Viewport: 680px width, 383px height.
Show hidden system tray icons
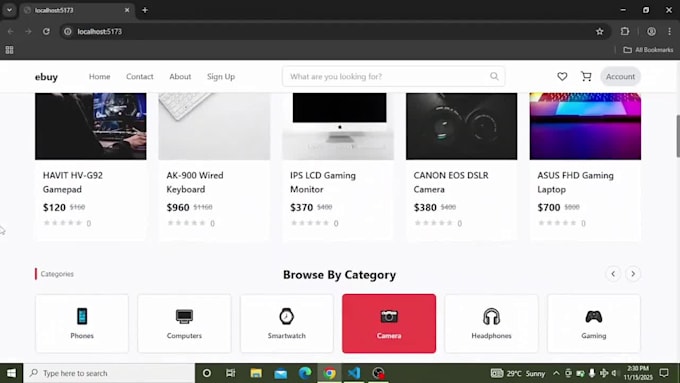[556, 373]
